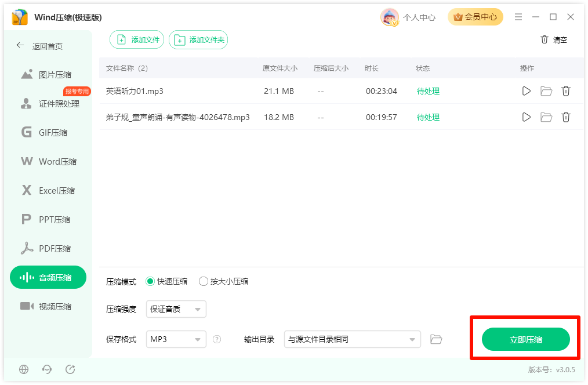Click the Wind压缩 app logo
Viewport: 588px width, 385px height.
20,17
